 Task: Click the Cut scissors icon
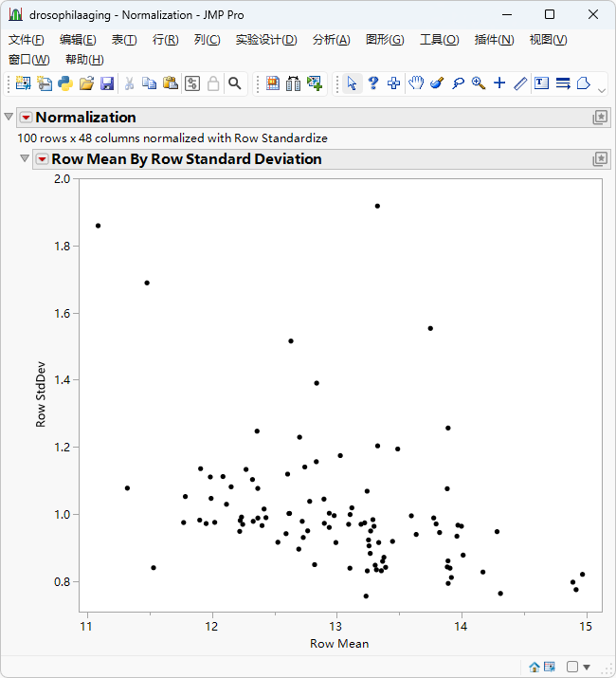pos(129,83)
